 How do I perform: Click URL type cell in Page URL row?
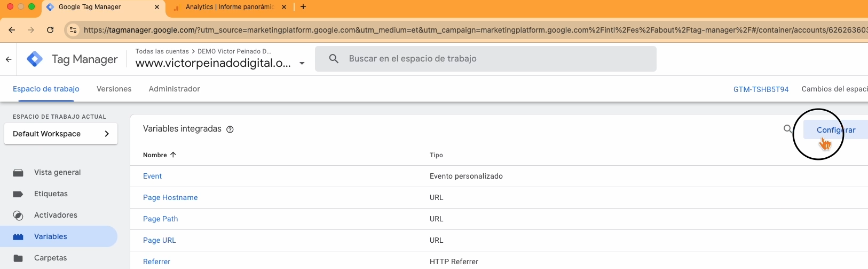click(437, 241)
